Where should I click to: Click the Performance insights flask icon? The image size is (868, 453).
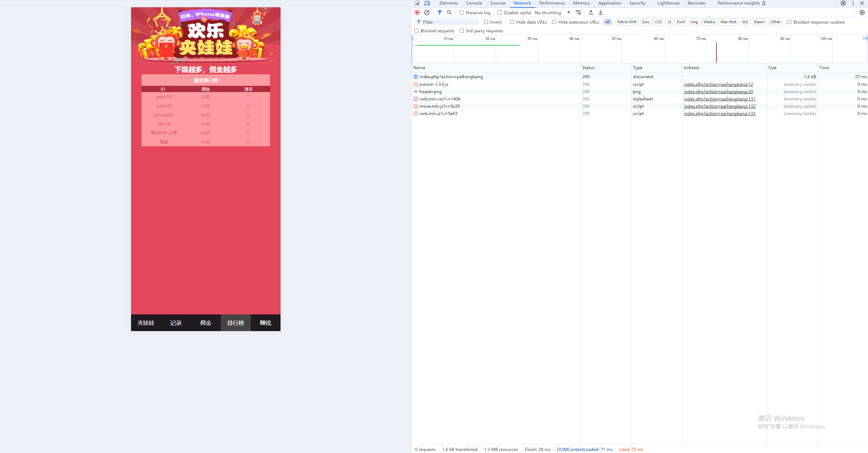(764, 3)
